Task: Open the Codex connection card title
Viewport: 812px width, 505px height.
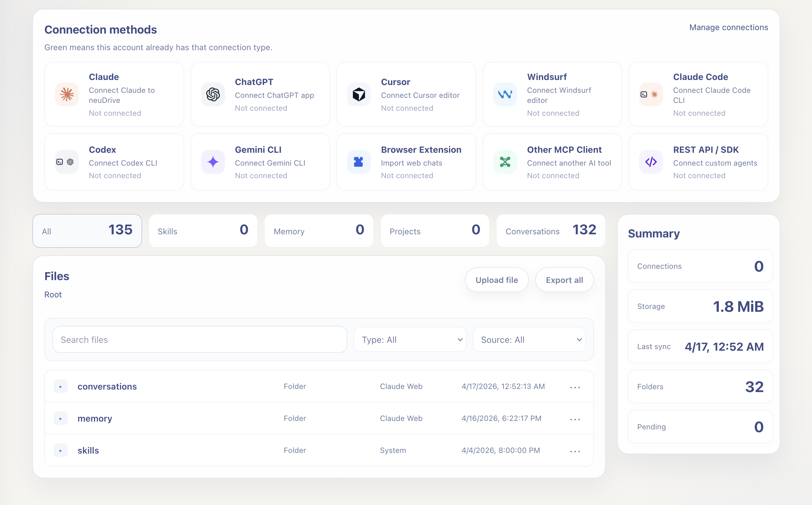Action: (103, 150)
